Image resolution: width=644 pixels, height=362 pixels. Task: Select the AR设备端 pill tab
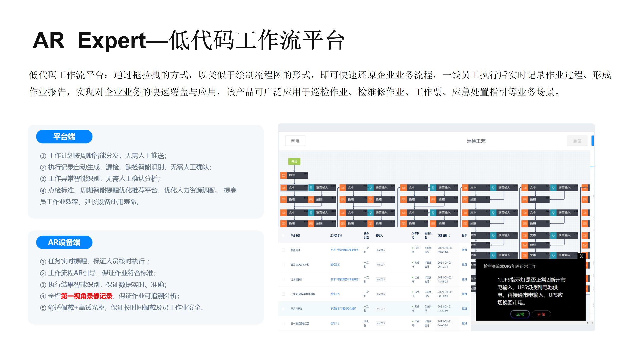click(64, 242)
